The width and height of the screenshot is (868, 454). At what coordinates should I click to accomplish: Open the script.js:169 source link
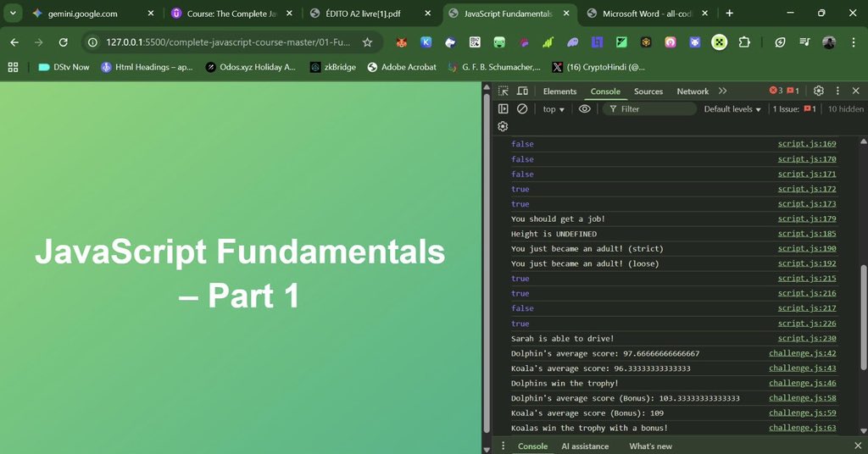point(807,144)
